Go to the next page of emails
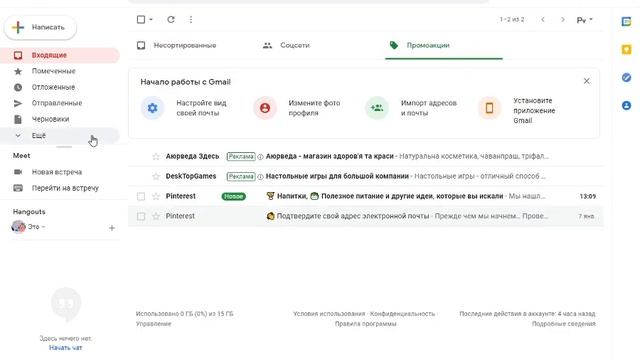 (x=563, y=20)
